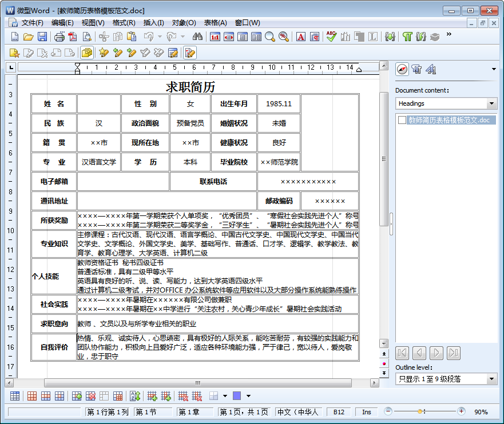This screenshot has height=424, width=504.
Task: Sort table with the A-Z sort icon
Action: [135, 396]
